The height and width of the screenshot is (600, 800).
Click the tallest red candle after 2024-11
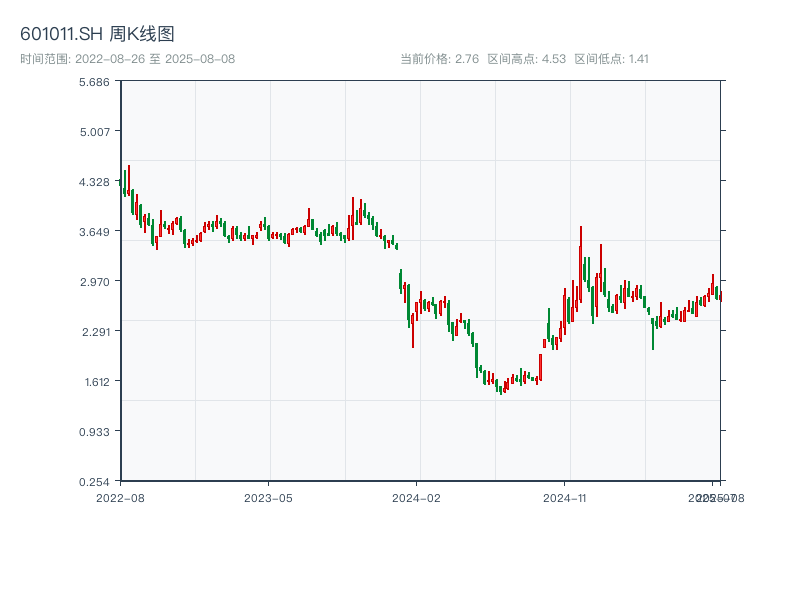point(580,265)
